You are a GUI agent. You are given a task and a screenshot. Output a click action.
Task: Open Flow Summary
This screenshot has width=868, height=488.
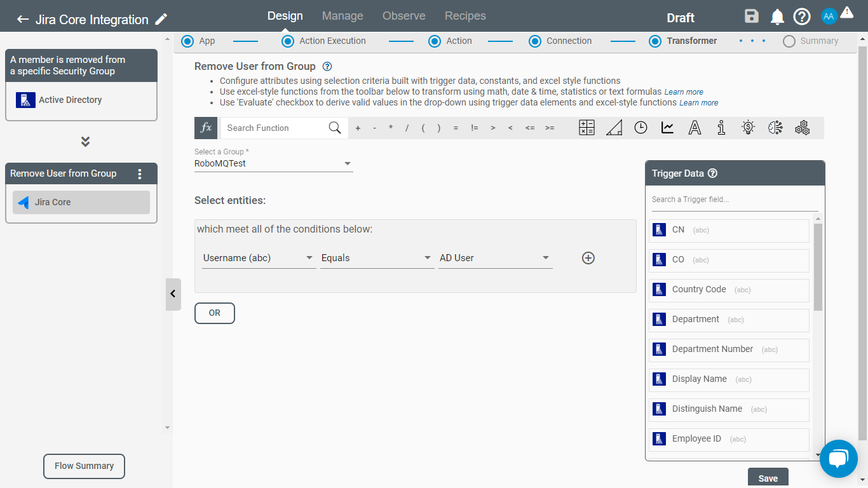[84, 466]
